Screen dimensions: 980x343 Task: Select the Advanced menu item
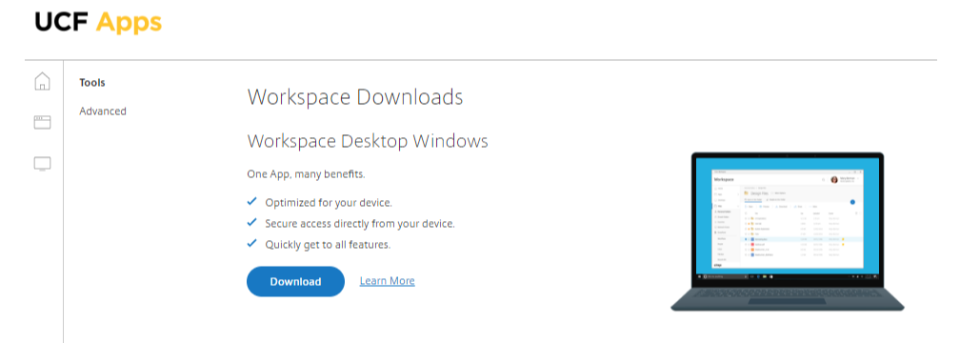click(x=103, y=111)
